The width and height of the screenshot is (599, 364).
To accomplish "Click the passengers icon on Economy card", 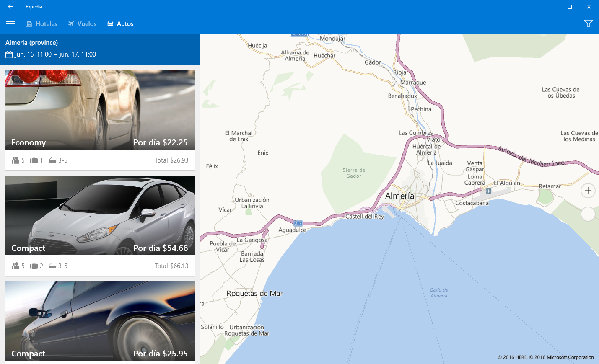I will pos(16,160).
